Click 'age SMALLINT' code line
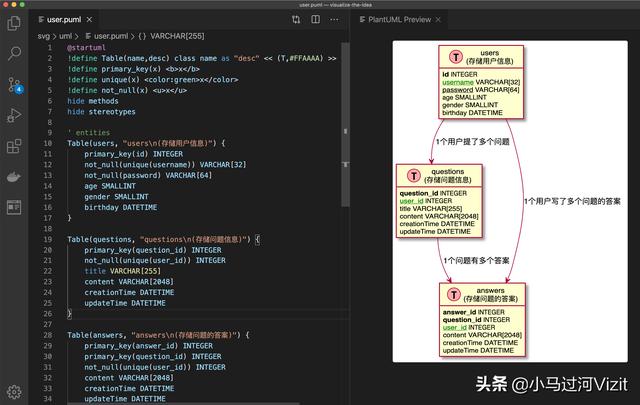This screenshot has height=405, width=640. 110,186
